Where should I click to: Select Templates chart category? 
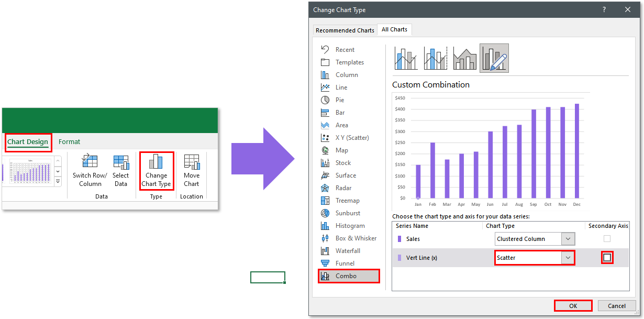click(348, 62)
